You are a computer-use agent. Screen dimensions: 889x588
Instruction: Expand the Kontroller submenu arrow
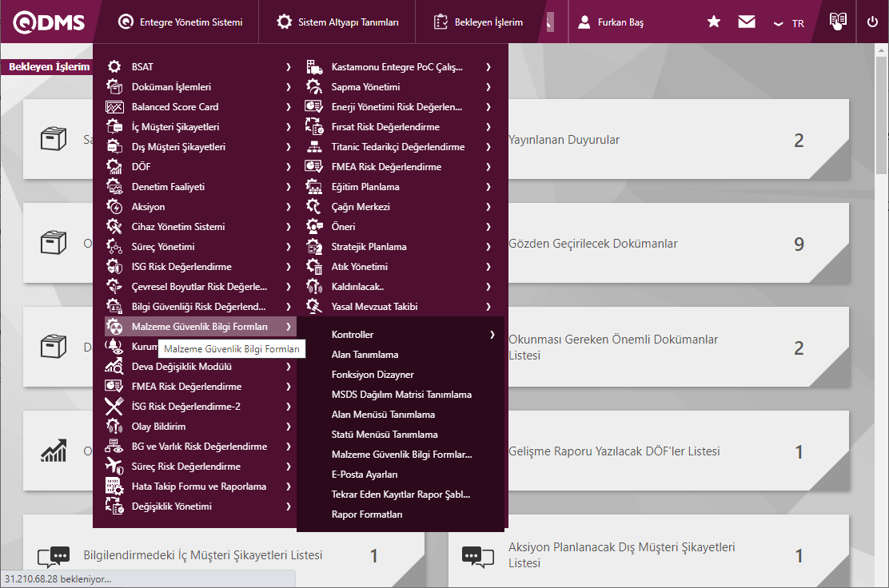(492, 335)
